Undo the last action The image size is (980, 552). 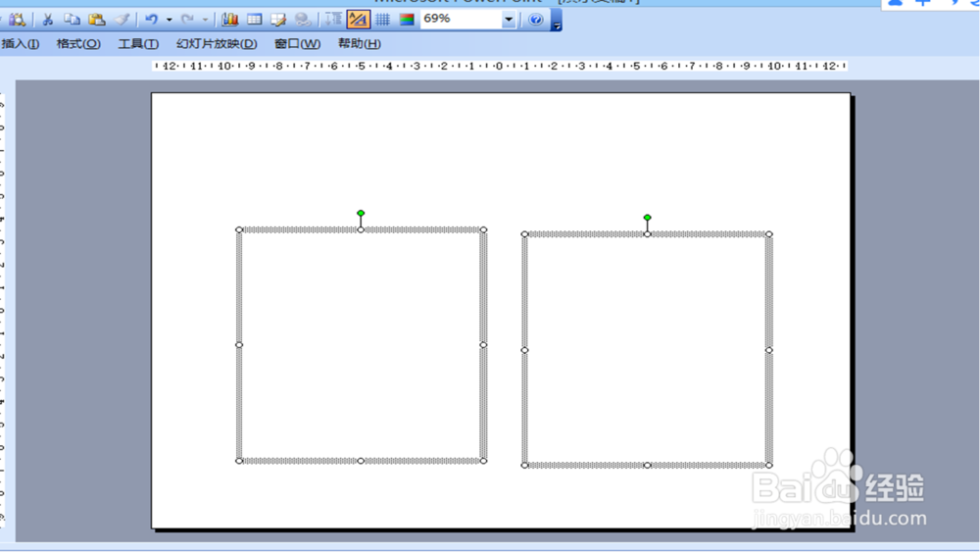point(151,20)
